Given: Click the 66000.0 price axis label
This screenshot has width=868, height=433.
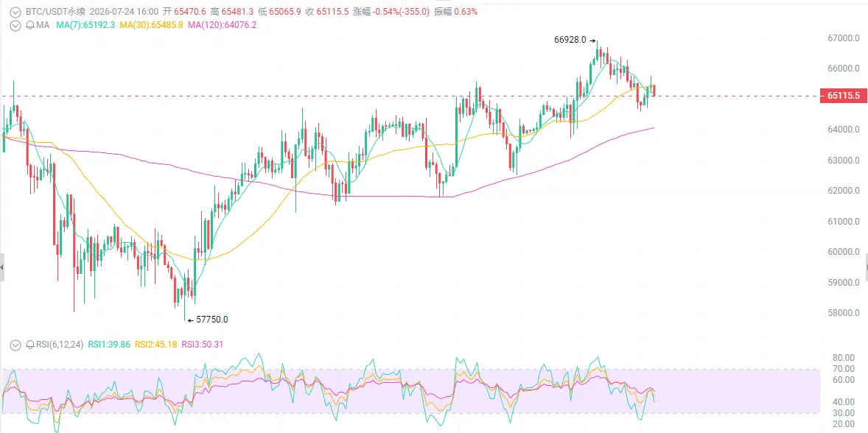Looking at the screenshot, I should click(844, 68).
